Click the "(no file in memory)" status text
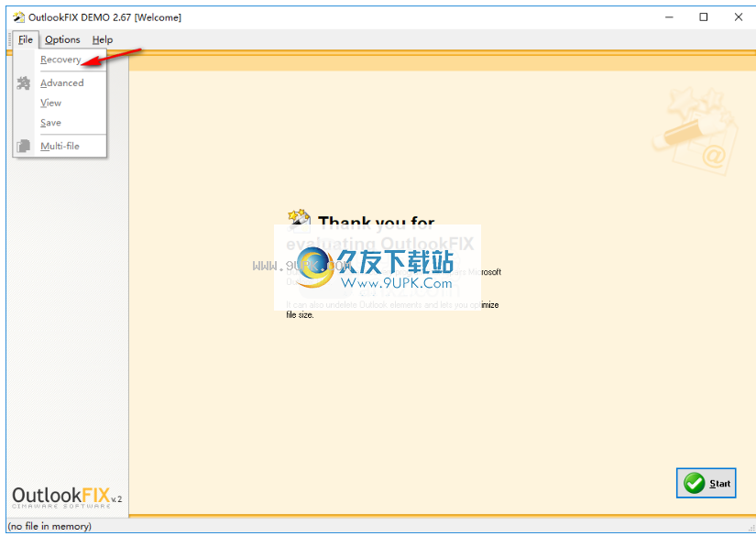Viewport: 756px width, 536px height. (x=49, y=526)
